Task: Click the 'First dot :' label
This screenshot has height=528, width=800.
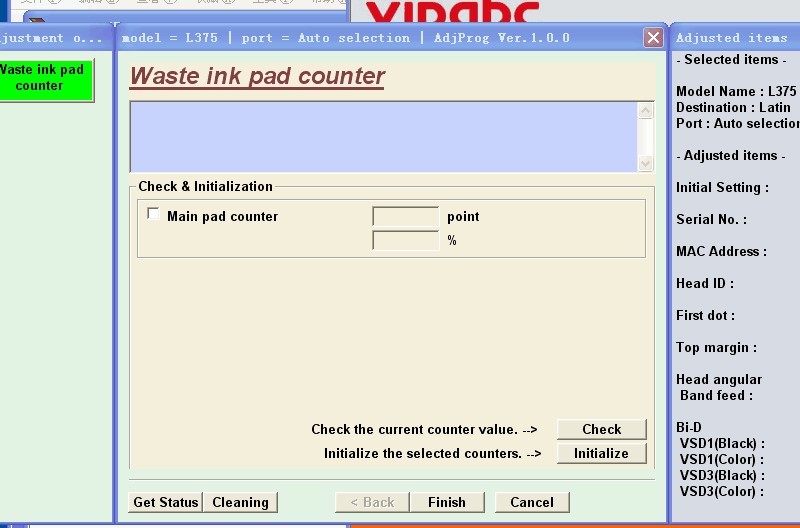Action: (x=705, y=315)
